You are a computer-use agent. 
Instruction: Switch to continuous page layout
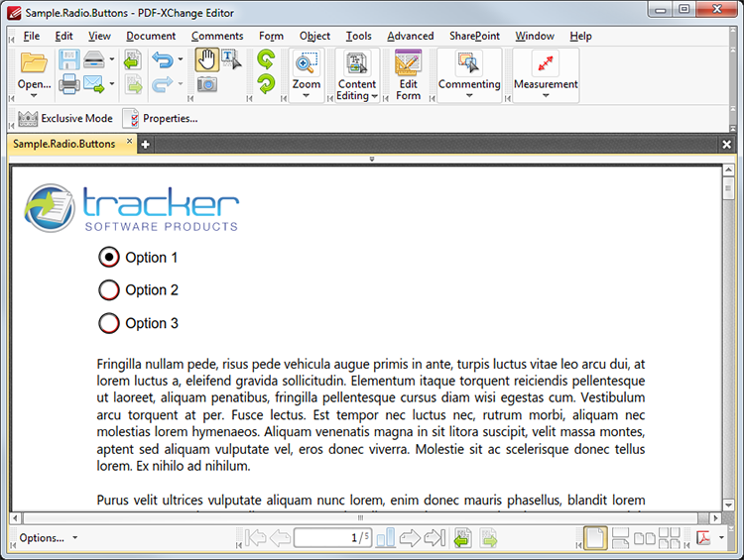click(x=620, y=538)
